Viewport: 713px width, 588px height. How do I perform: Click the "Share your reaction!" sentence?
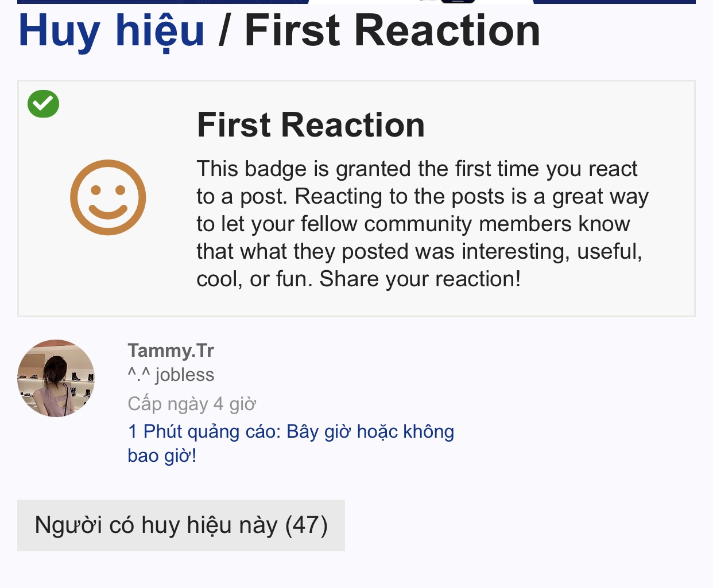420,279
